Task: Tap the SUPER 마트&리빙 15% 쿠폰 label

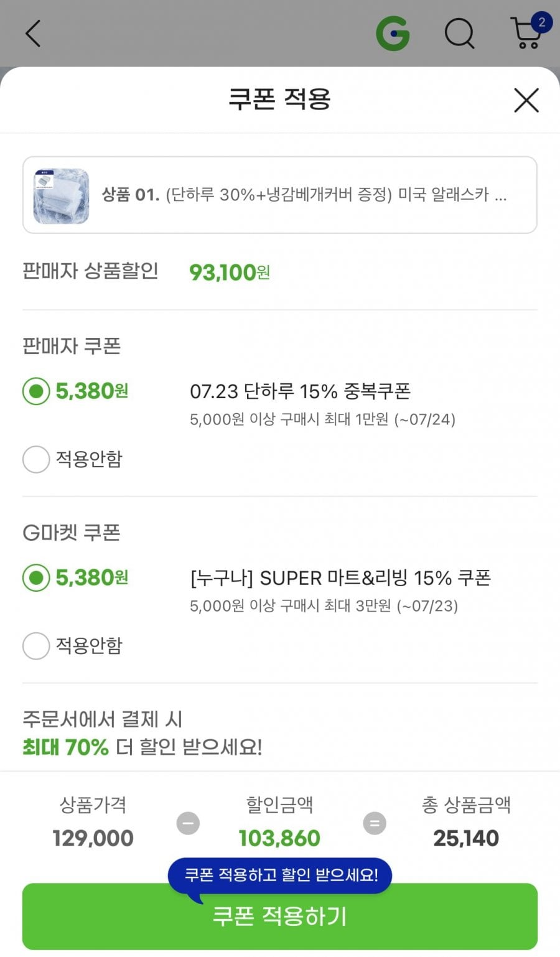Action: click(x=340, y=578)
